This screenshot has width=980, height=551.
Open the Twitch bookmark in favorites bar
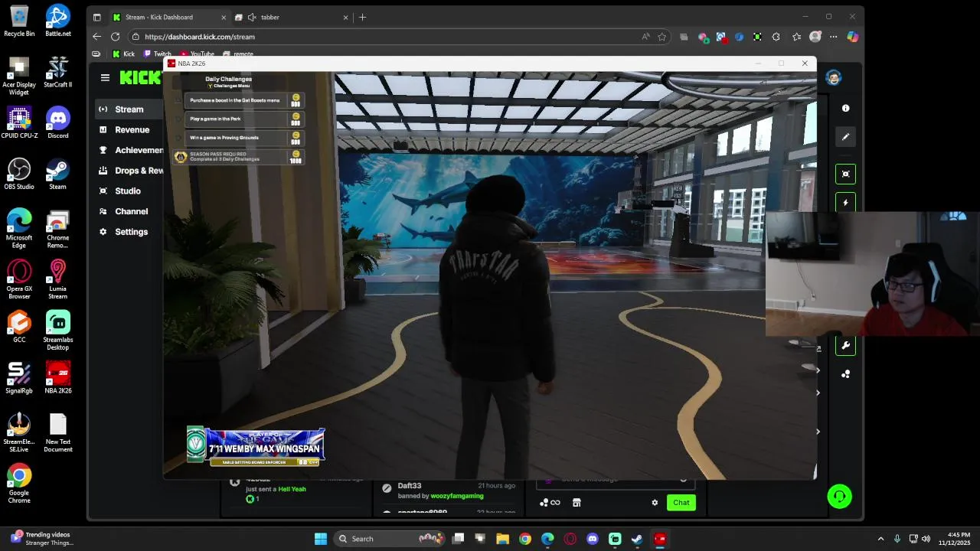[157, 54]
